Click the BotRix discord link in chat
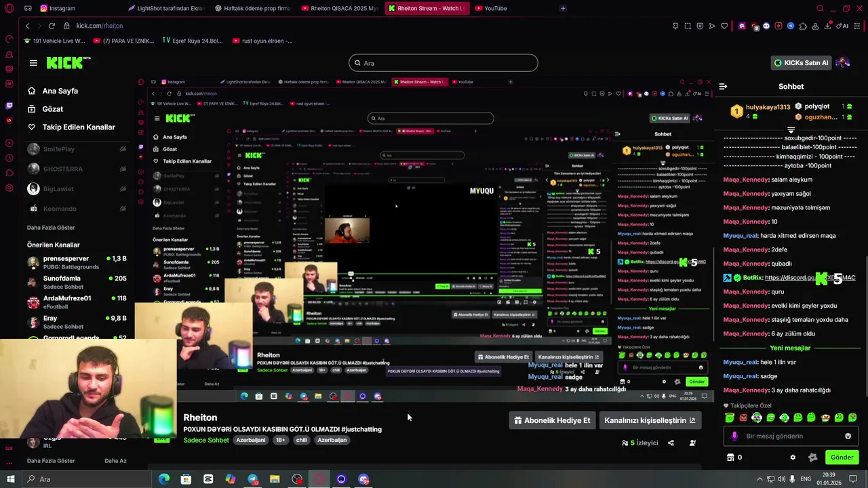868x488 pixels. (x=810, y=278)
